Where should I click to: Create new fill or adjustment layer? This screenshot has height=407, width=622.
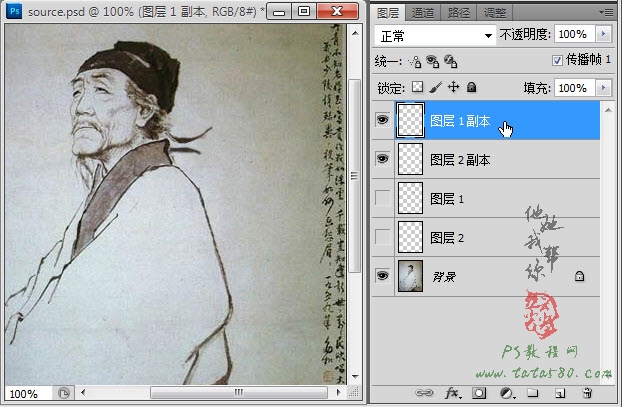click(x=507, y=393)
